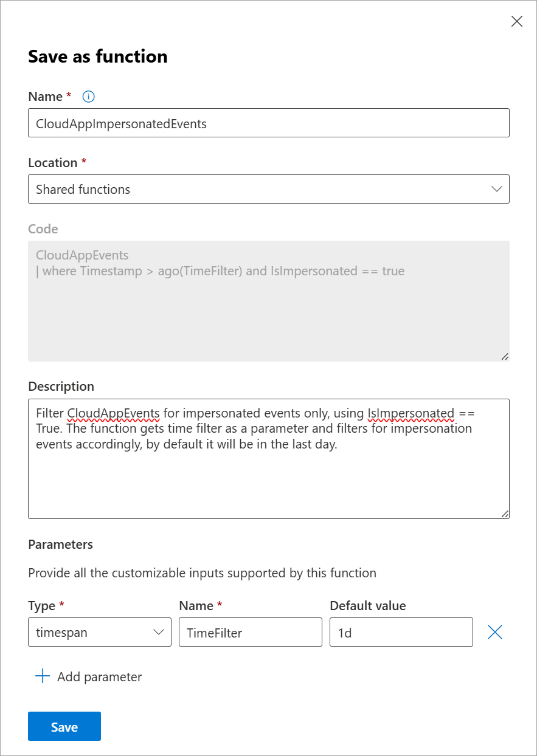Click inside the grayed-out Code box

[x=268, y=304]
